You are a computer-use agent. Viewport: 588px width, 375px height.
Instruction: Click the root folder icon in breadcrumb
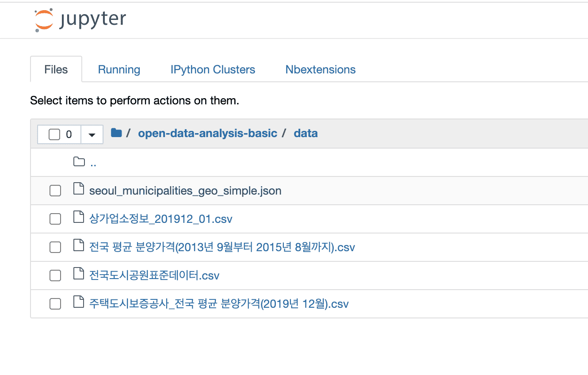[116, 133]
